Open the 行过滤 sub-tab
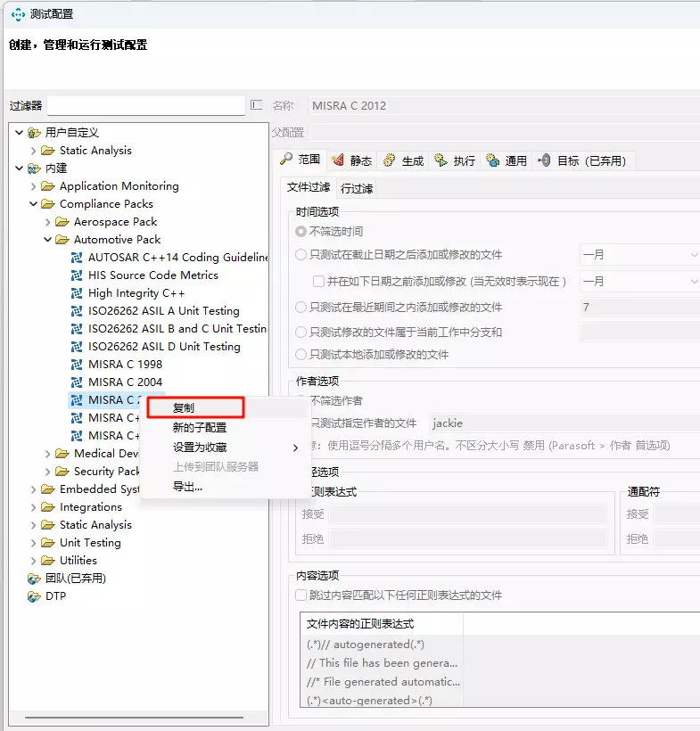The width and height of the screenshot is (700, 731). click(357, 189)
